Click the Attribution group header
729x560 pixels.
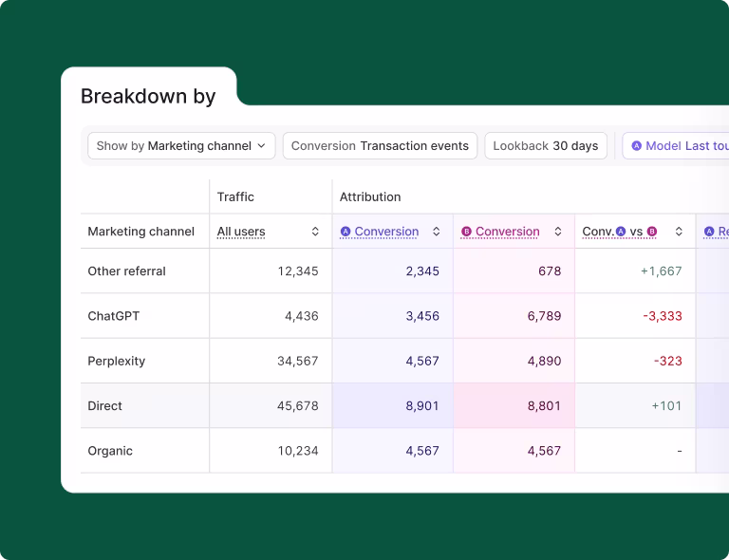[x=370, y=197]
